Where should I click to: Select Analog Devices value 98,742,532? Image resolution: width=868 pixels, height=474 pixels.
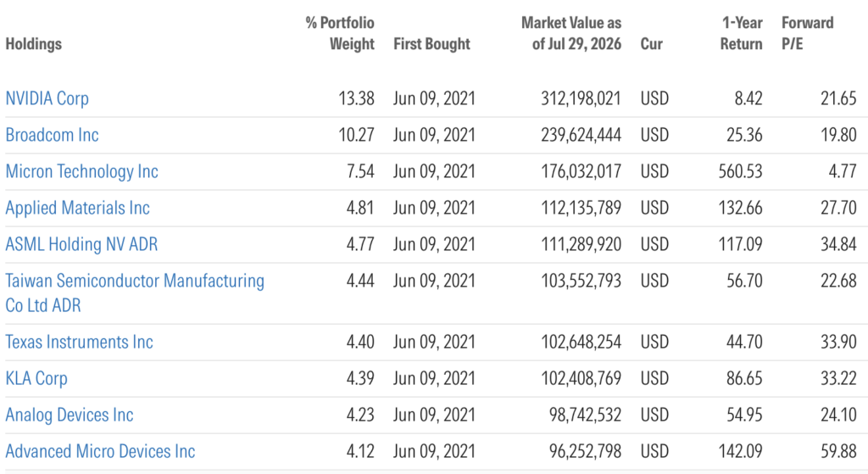pos(585,415)
